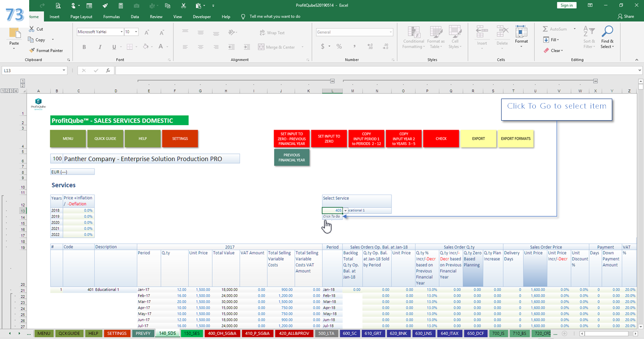The height and width of the screenshot is (362, 644).
Task: Open the Page Layout ribbon tab
Action: pyautogui.click(x=81, y=17)
